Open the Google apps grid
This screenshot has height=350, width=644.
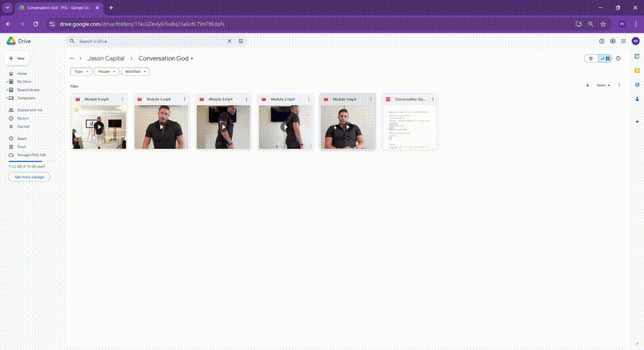(624, 41)
